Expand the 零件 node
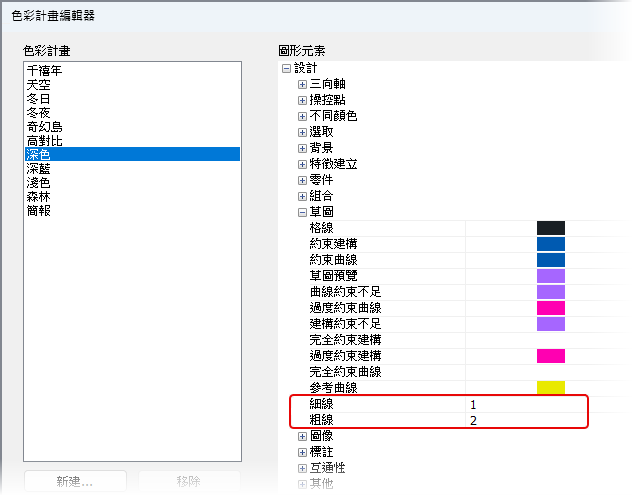The width and height of the screenshot is (633, 496). click(x=302, y=180)
